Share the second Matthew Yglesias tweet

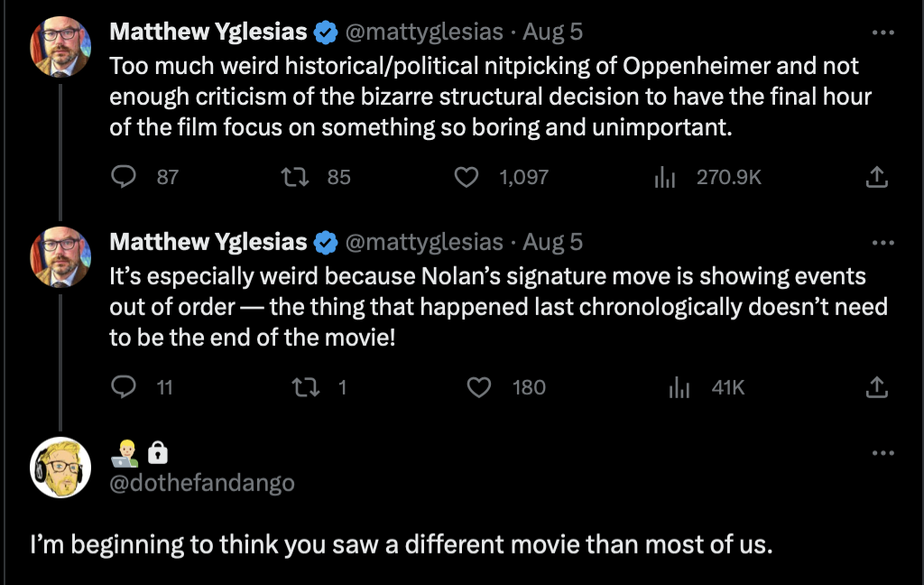coord(876,387)
